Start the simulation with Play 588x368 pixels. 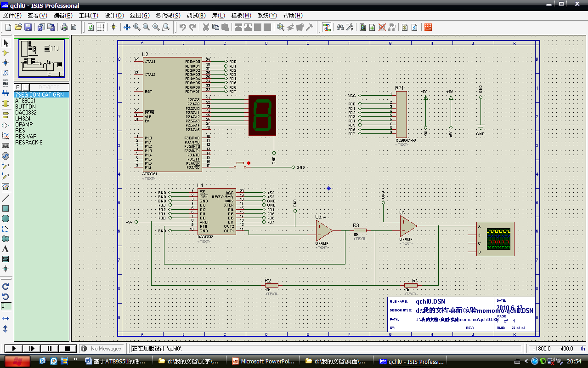tap(13, 349)
